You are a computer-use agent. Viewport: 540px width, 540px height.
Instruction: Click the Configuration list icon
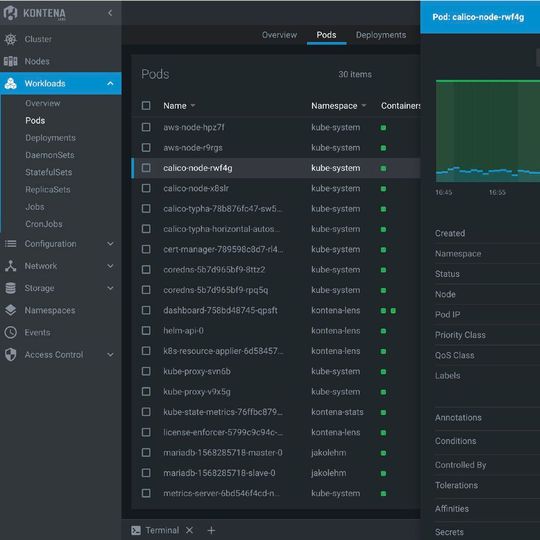tap(10, 244)
